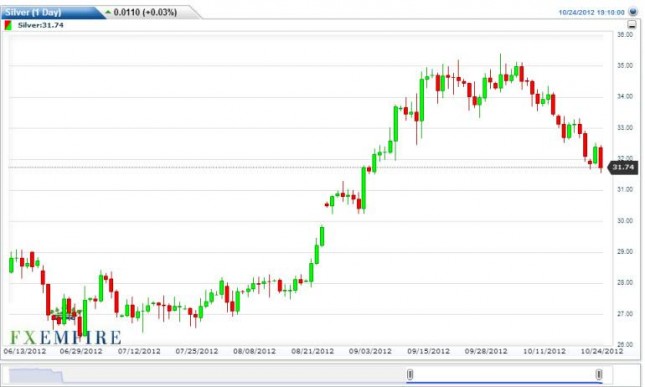Click the 10/11/2012 date axis label

tap(544, 351)
